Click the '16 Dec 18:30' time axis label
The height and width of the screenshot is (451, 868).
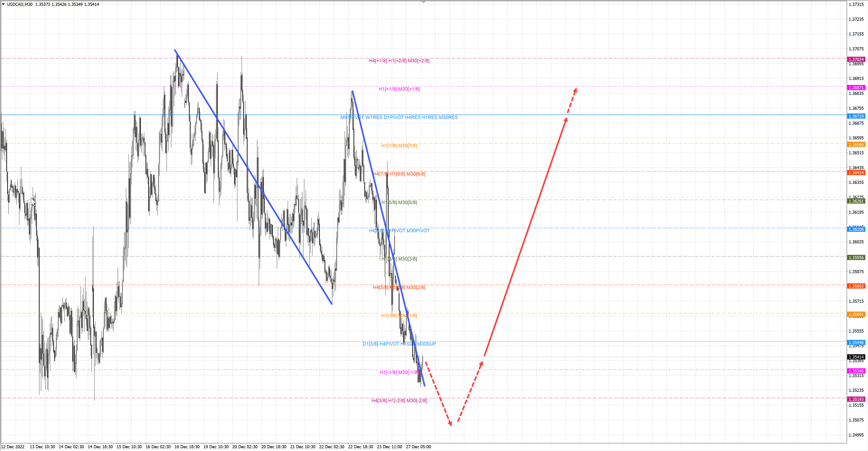pos(187,447)
